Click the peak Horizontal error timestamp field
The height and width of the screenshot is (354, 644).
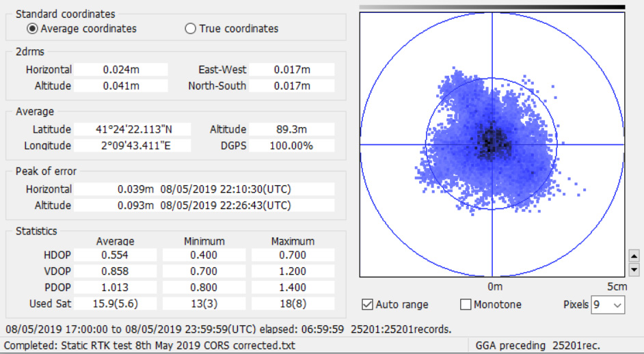[225, 189]
